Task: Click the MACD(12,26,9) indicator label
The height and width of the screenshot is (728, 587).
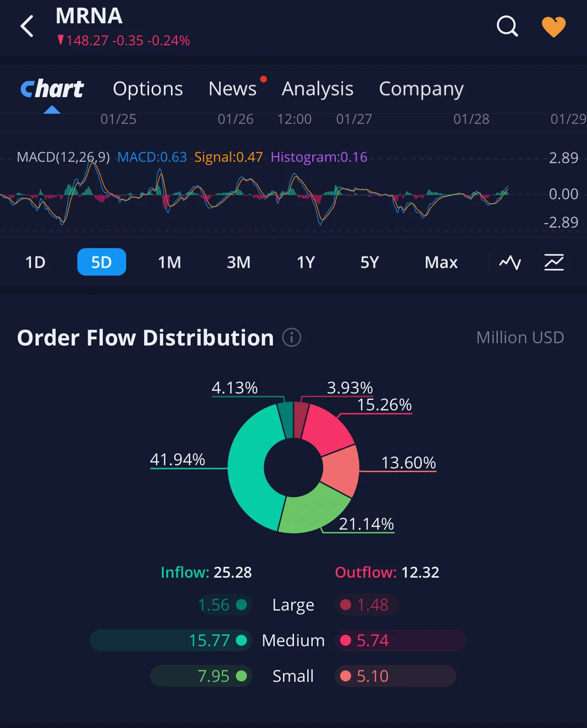Action: (63, 157)
